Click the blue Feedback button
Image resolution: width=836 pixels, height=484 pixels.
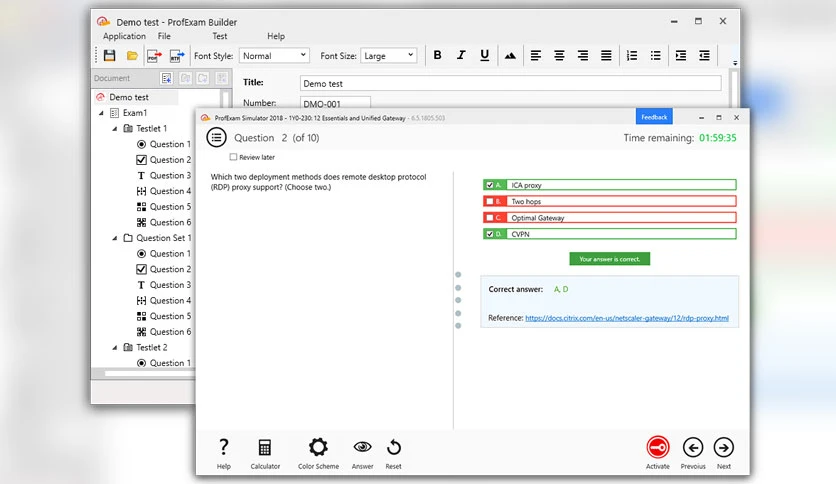pos(654,117)
